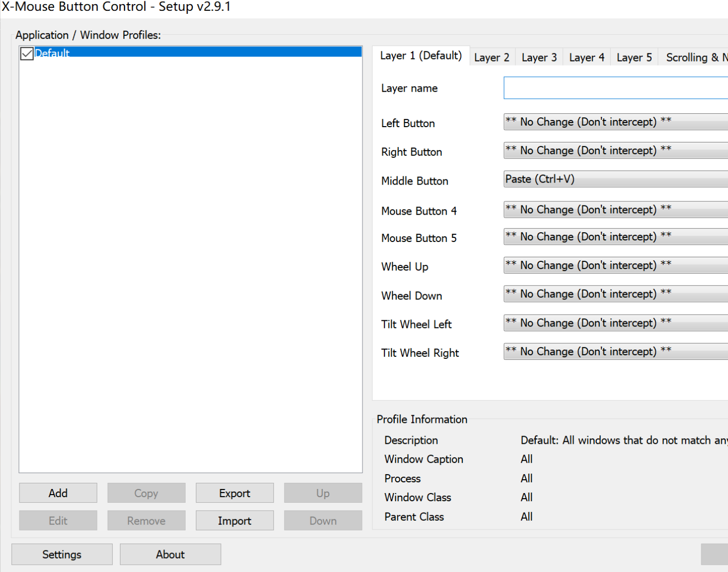Click the Profile Information group heading
The height and width of the screenshot is (572, 728).
click(x=422, y=419)
